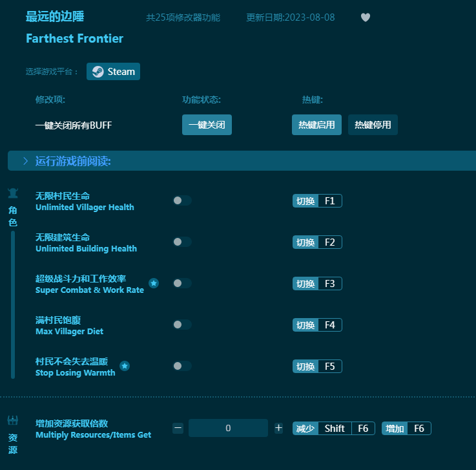
Task: Select Steam game platform button
Action: [x=113, y=72]
